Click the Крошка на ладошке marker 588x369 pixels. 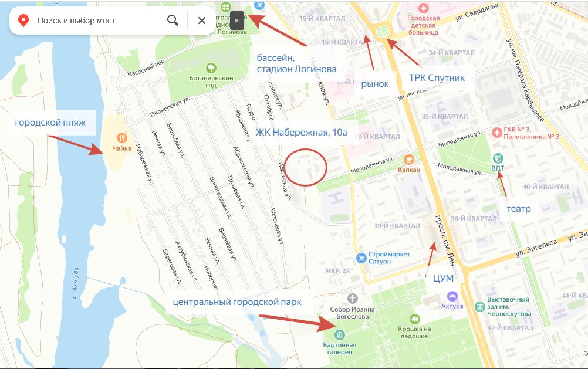point(414,319)
